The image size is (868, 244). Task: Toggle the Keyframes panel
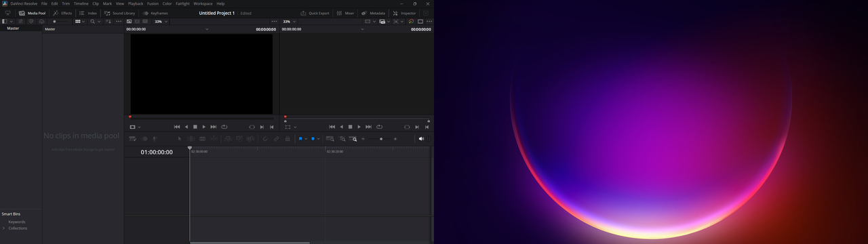(x=155, y=13)
